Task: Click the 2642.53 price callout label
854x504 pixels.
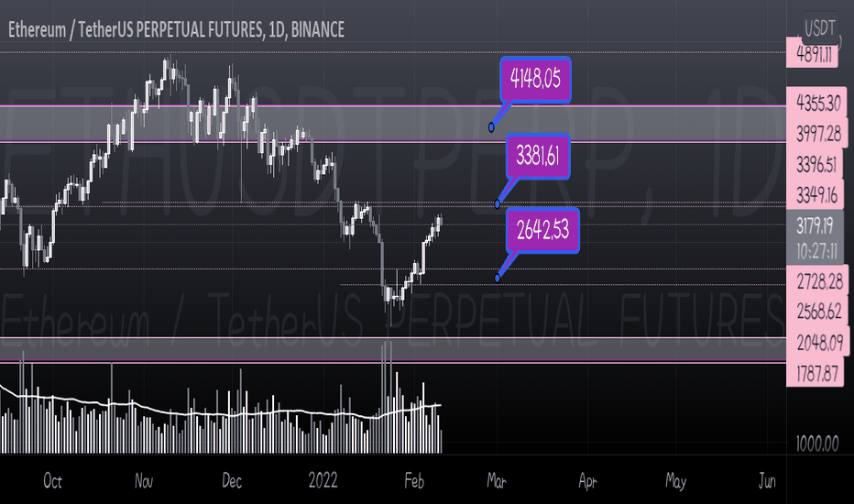Action: (x=542, y=230)
